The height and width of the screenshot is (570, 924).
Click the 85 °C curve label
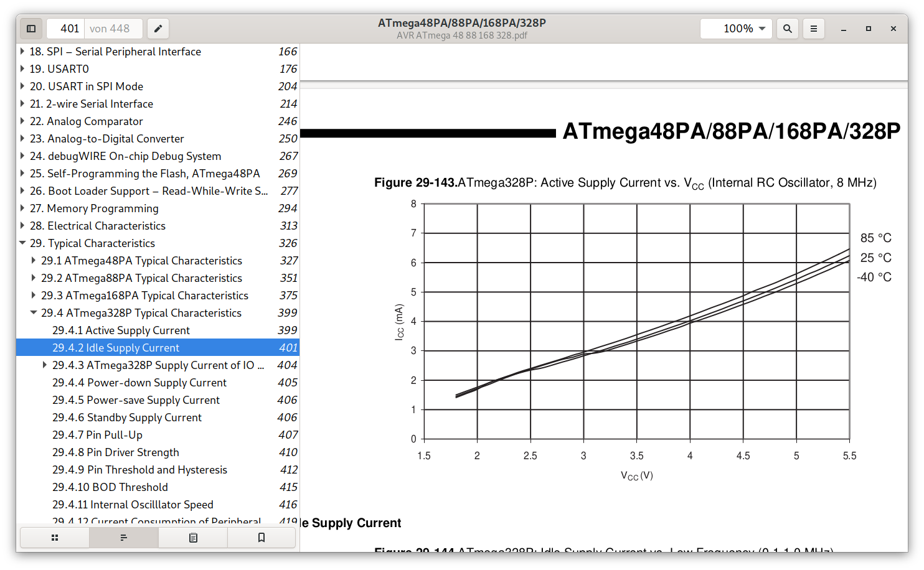coord(875,238)
